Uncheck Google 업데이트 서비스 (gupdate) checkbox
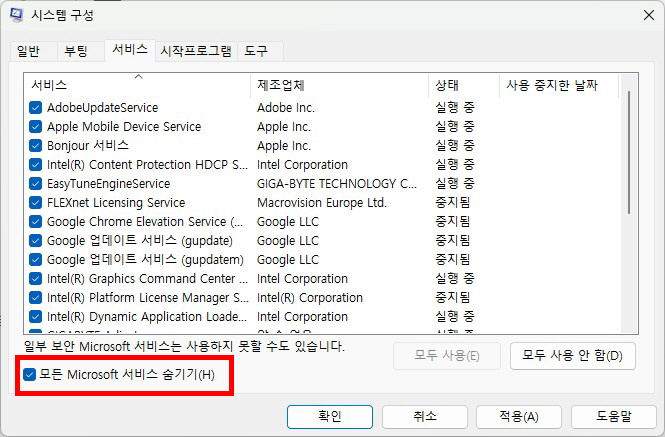Viewport: 665px width, 437px height. [36, 241]
